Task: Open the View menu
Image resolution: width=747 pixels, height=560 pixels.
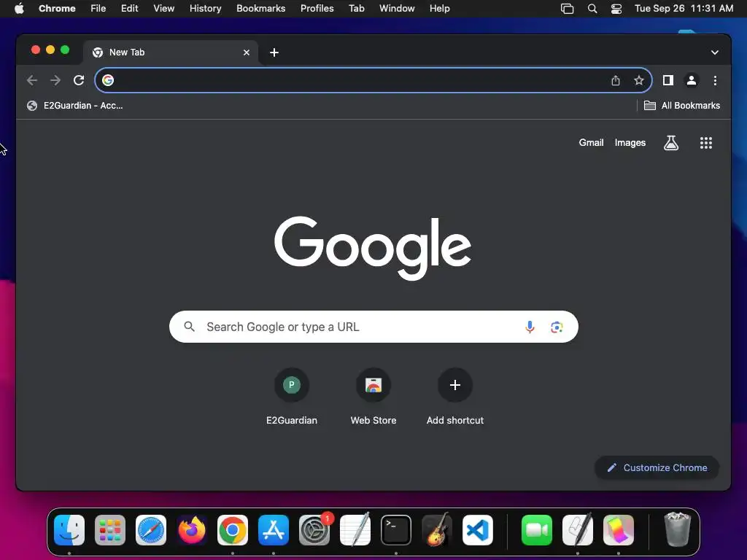Action: [164, 9]
